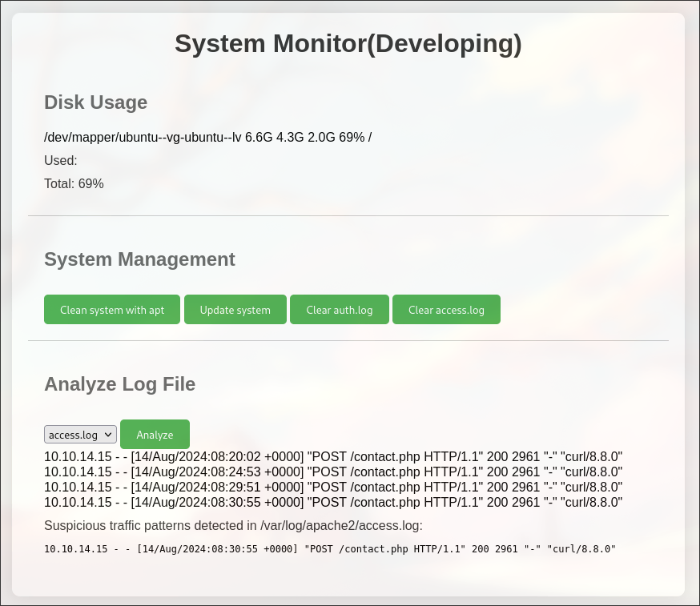This screenshot has width=700, height=606.
Task: Click the Analyze Log File heading
Action: click(x=119, y=384)
